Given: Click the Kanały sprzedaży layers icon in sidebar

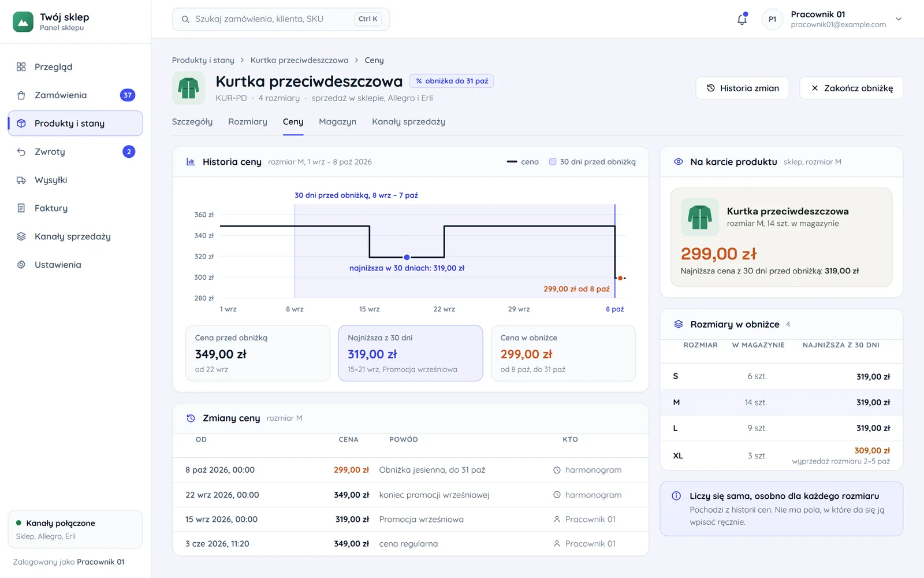Looking at the screenshot, I should (x=21, y=236).
